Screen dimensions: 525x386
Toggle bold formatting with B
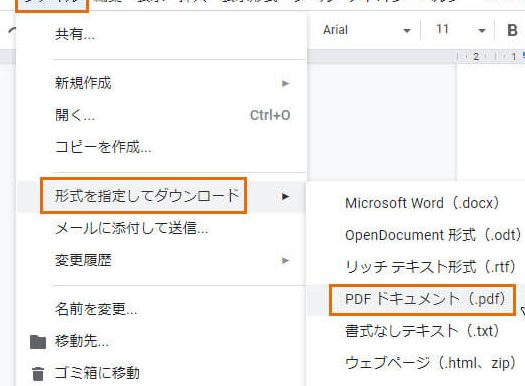point(512,30)
